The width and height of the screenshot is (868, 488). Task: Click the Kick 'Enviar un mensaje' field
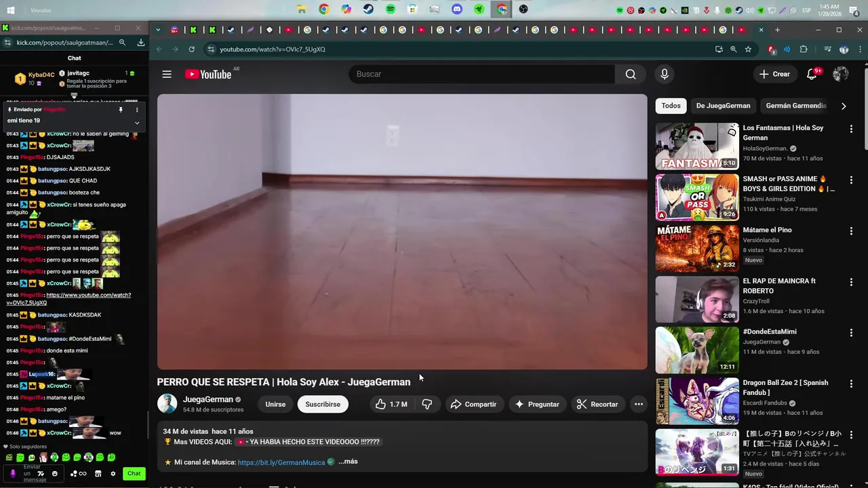[x=32, y=474]
